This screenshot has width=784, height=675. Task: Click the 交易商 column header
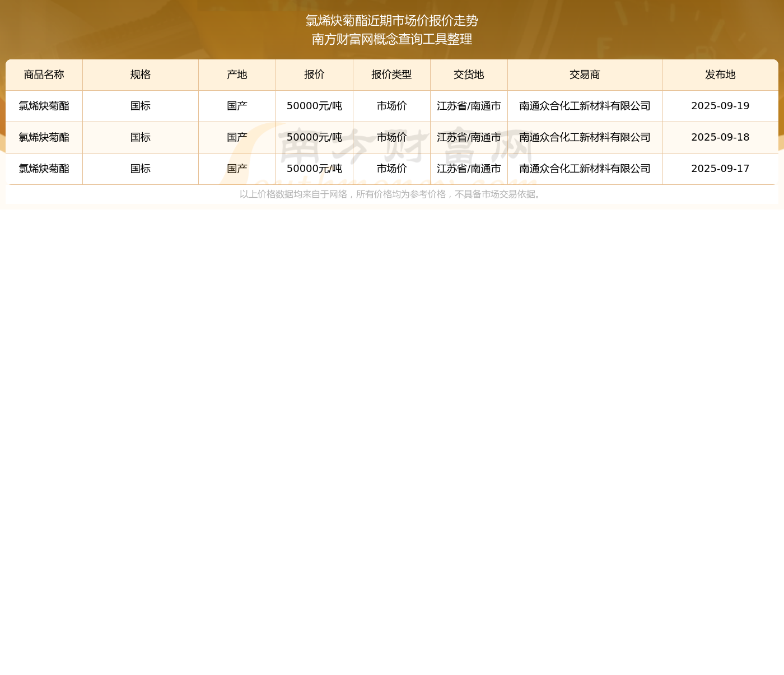coord(585,75)
